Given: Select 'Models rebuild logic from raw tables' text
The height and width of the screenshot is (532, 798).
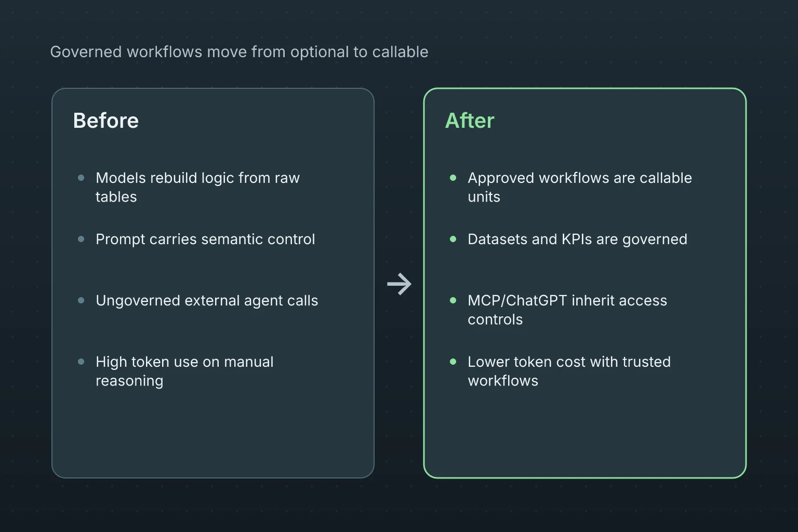Looking at the screenshot, I should pos(197,187).
